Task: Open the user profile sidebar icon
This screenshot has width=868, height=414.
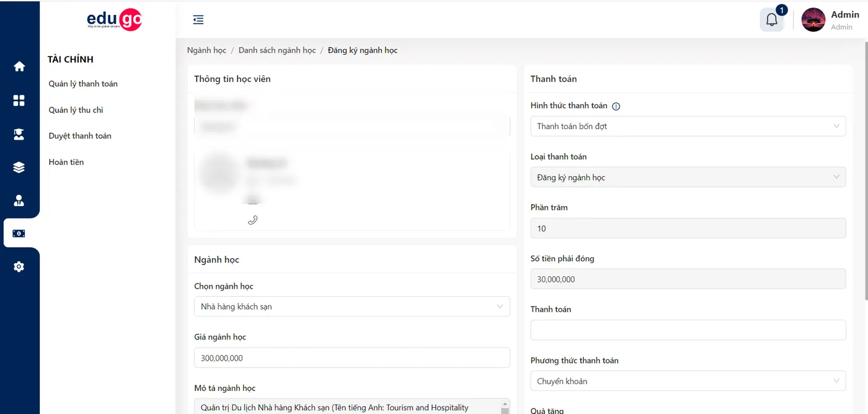Action: click(x=19, y=200)
